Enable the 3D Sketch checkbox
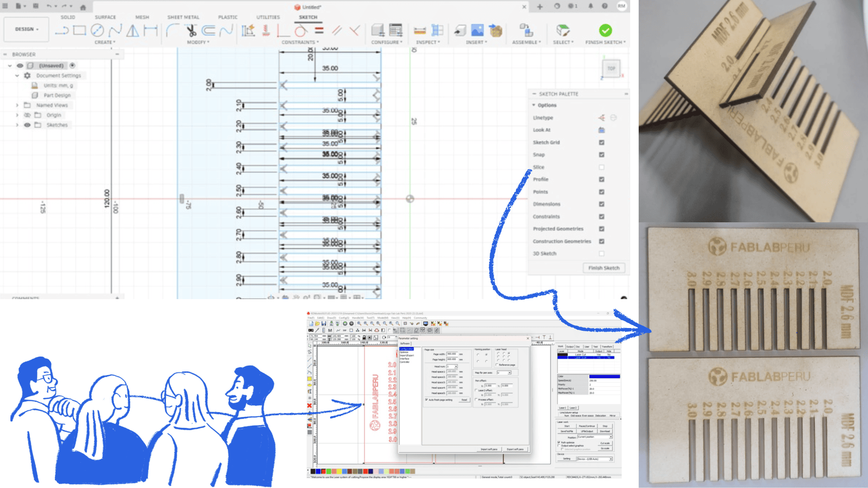This screenshot has width=868, height=488. (x=602, y=253)
